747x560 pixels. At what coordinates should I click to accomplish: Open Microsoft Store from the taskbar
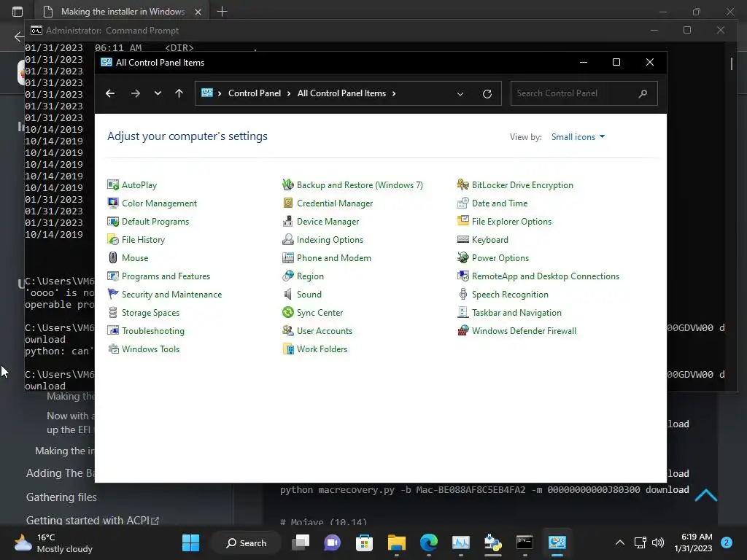click(364, 542)
